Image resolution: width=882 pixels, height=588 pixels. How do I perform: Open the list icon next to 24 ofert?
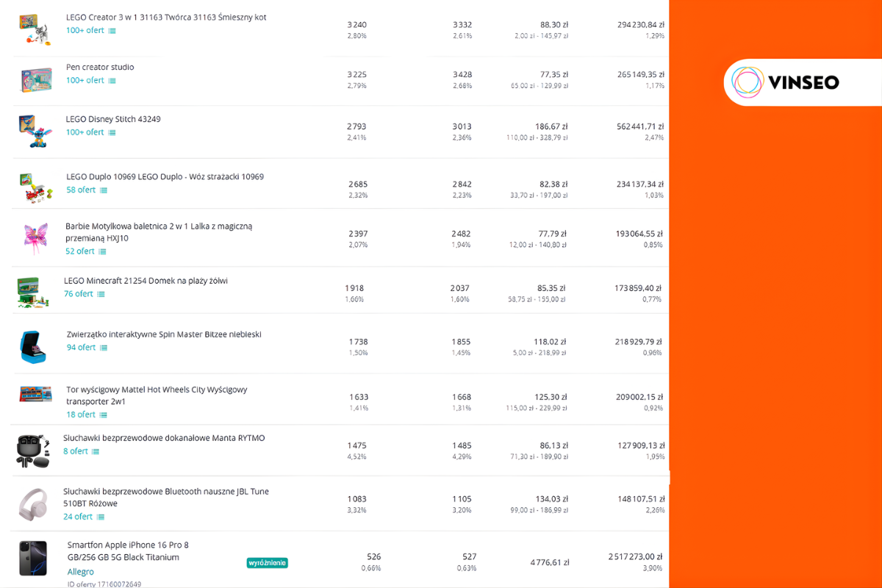click(x=101, y=517)
